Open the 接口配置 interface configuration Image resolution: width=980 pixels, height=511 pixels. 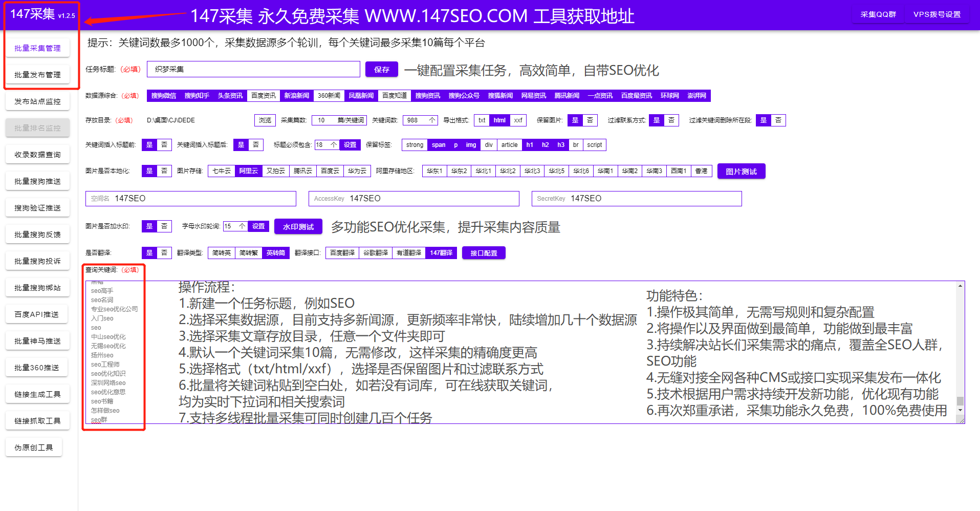coord(483,252)
